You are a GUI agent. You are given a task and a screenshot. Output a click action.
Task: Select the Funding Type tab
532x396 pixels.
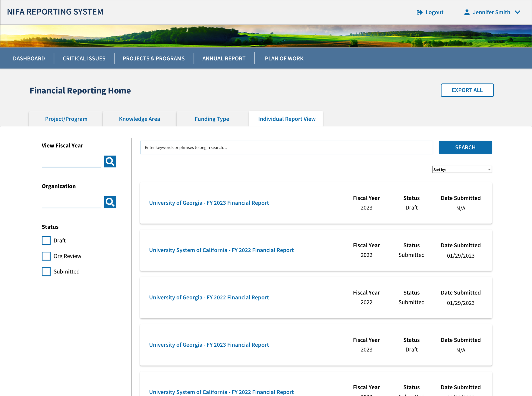(x=212, y=119)
